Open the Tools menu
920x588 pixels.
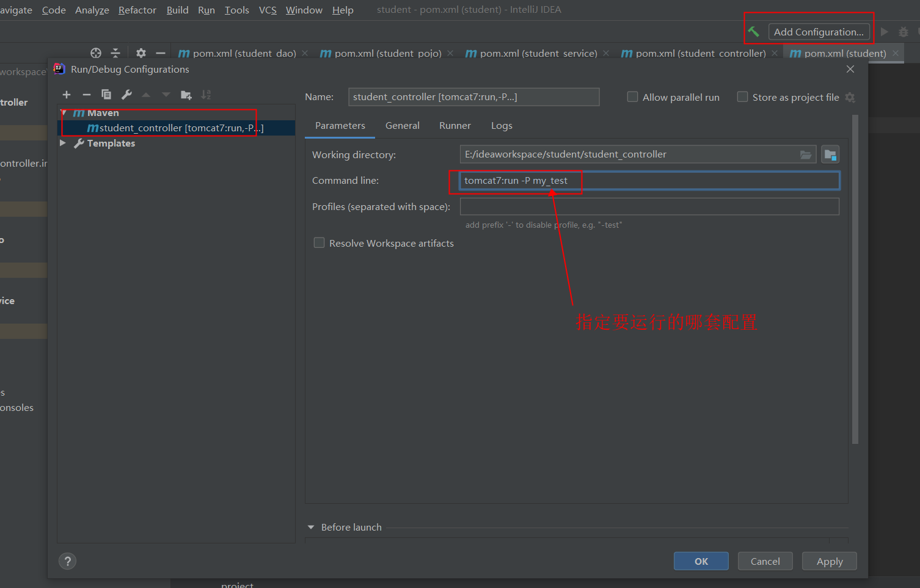[237, 10]
